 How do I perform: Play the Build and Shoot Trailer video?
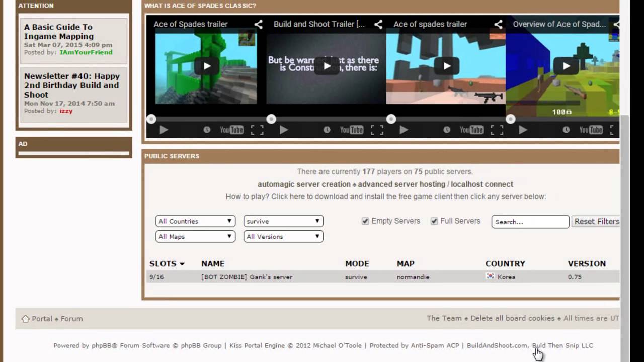327,66
